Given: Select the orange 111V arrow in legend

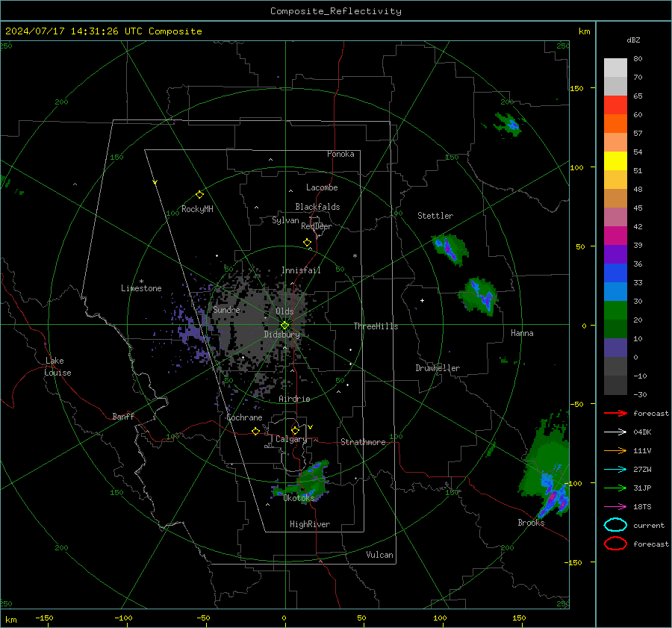Looking at the screenshot, I should (x=615, y=450).
